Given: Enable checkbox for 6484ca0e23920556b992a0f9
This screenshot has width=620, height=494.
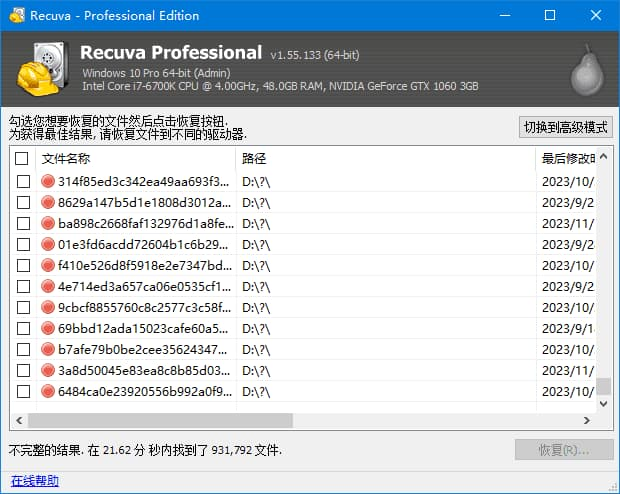Looking at the screenshot, I should click(x=23, y=392).
